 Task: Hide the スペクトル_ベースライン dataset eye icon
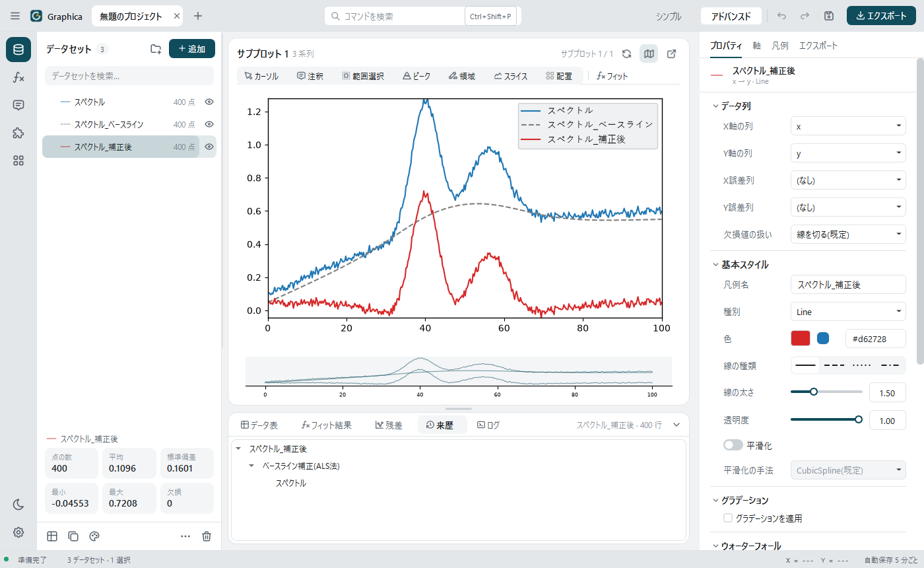(x=209, y=124)
